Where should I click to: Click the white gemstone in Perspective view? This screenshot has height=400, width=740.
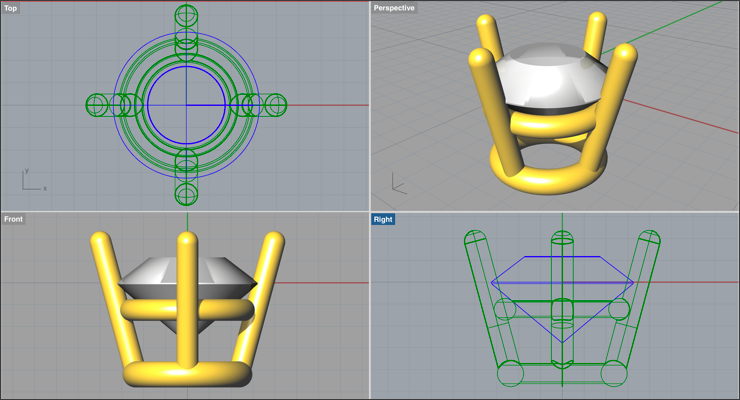[550, 80]
